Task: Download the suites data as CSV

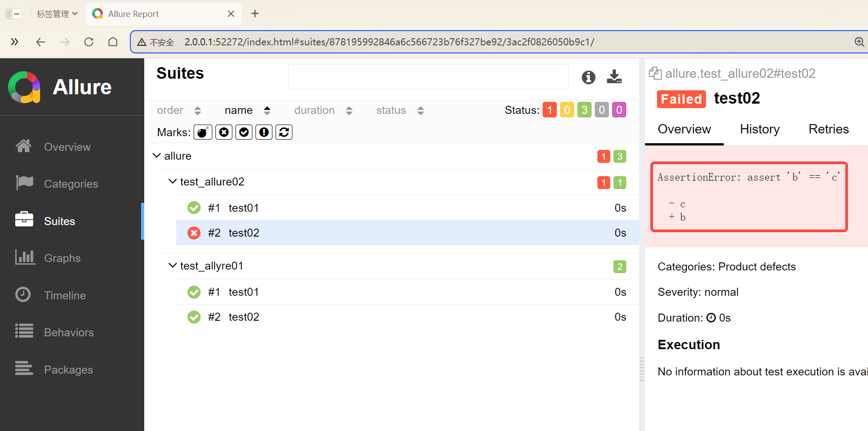Action: tap(614, 77)
